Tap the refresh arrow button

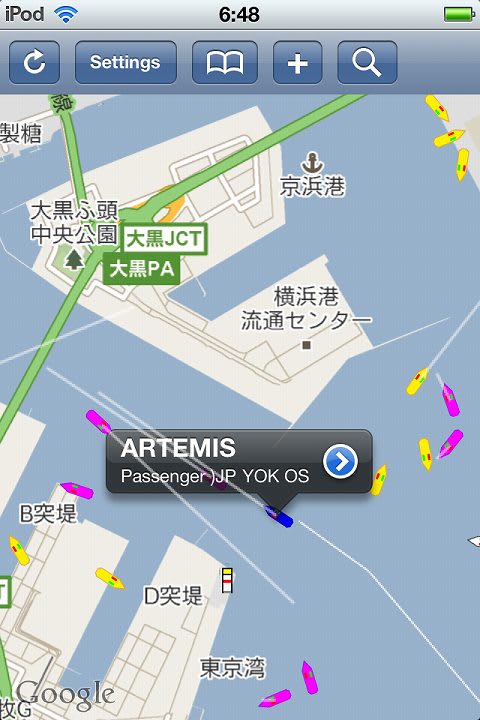tap(34, 62)
